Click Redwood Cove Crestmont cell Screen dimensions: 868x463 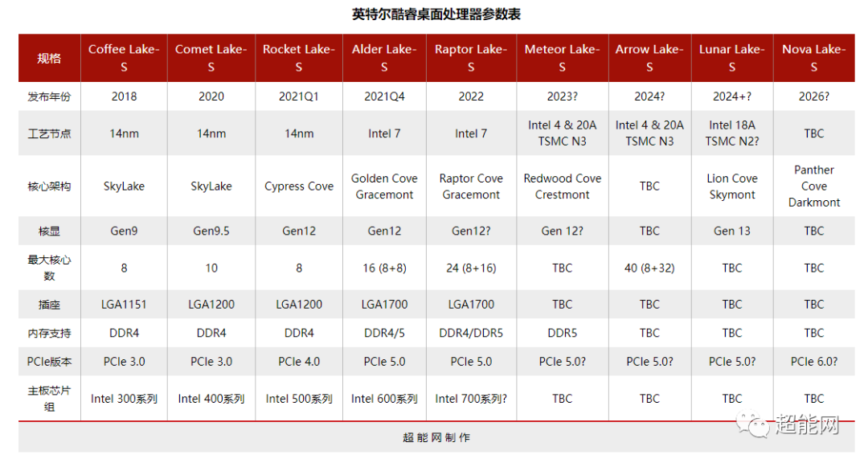[563, 186]
